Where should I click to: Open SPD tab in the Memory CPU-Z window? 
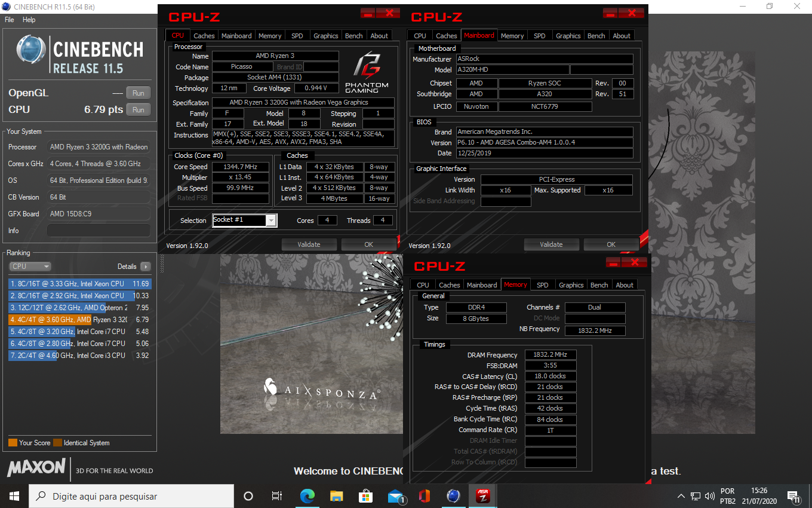coord(543,285)
